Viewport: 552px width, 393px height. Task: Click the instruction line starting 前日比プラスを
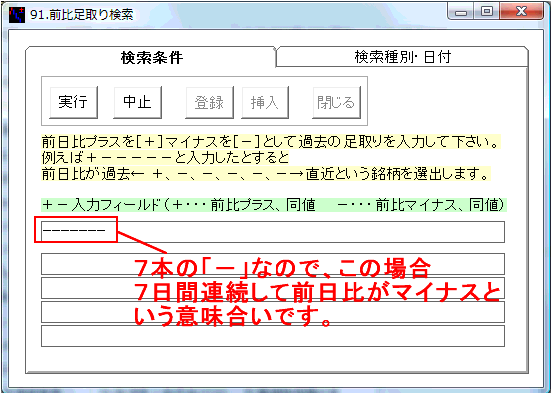[271, 142]
